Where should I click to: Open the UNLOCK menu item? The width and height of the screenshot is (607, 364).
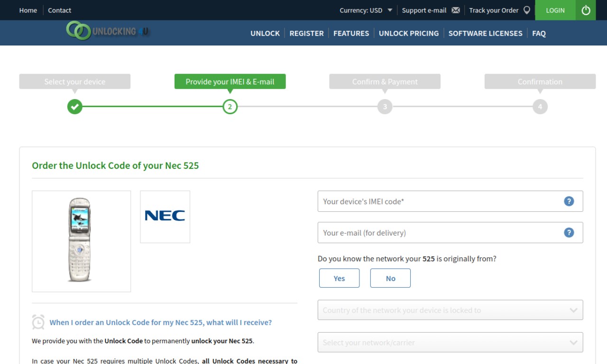[x=265, y=33]
